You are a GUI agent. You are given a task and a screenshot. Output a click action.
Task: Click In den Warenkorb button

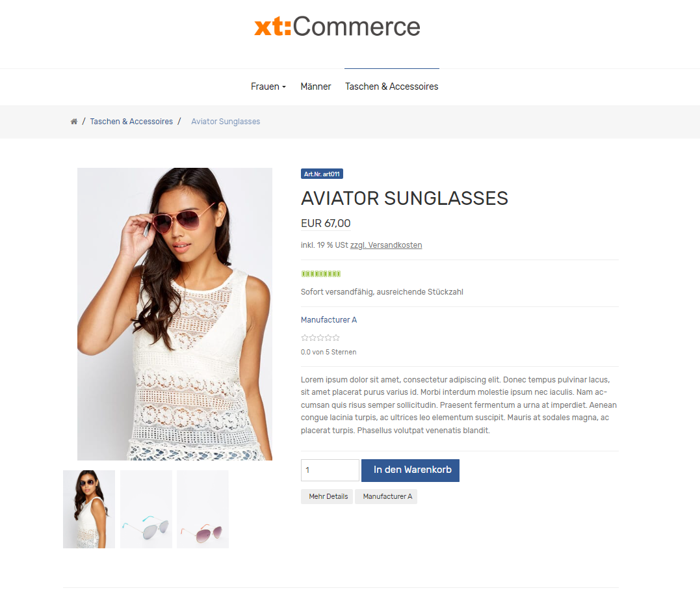(x=410, y=470)
